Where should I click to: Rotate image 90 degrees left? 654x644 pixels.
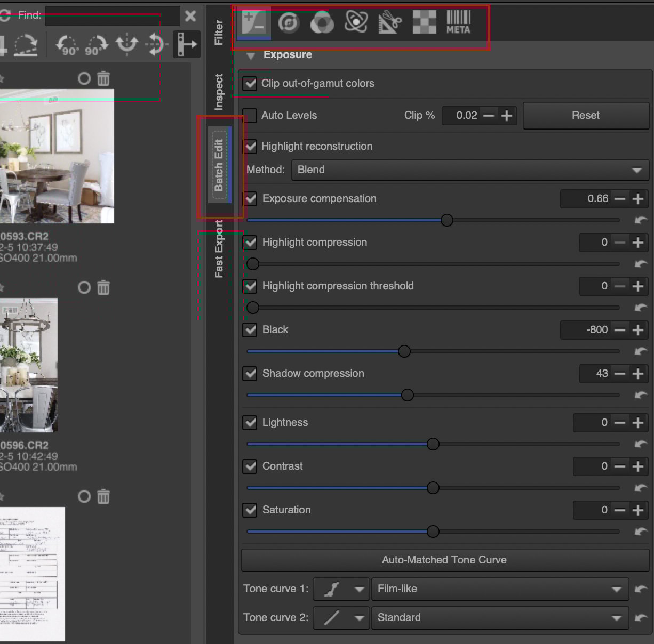click(65, 44)
